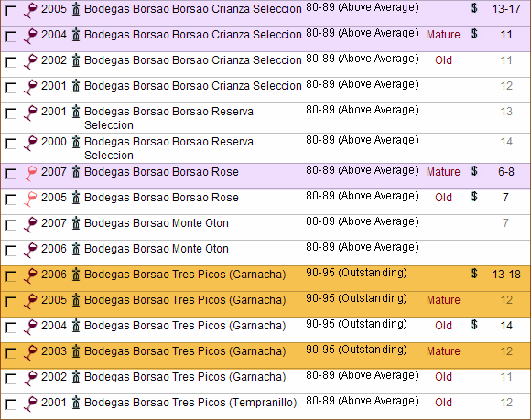
Task: Open the 2001 Bodegas Borsao Reserva Seleccion wine
Action: coord(168,118)
